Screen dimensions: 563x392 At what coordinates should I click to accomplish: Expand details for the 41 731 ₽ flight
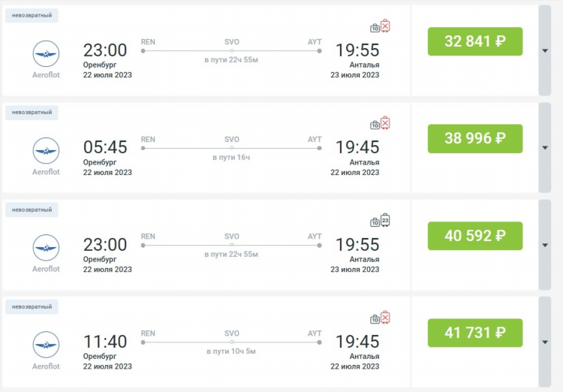(545, 342)
